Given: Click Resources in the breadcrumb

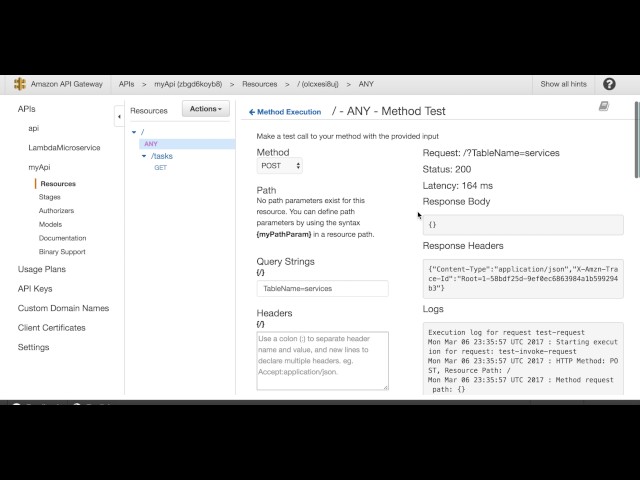Looking at the screenshot, I should [260, 84].
